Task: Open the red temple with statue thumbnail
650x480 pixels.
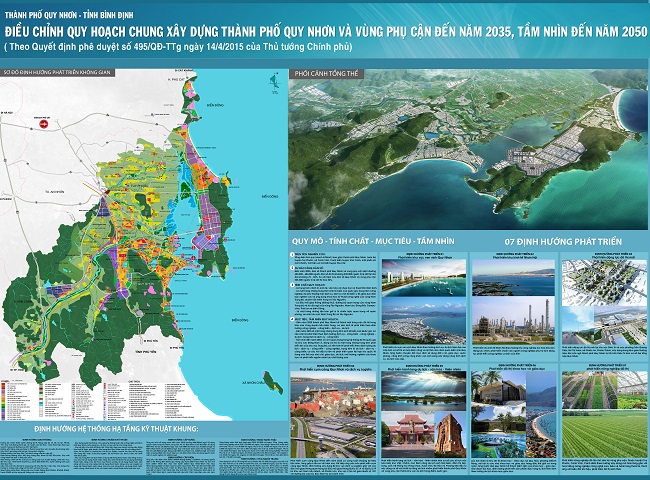Action: coord(407,435)
